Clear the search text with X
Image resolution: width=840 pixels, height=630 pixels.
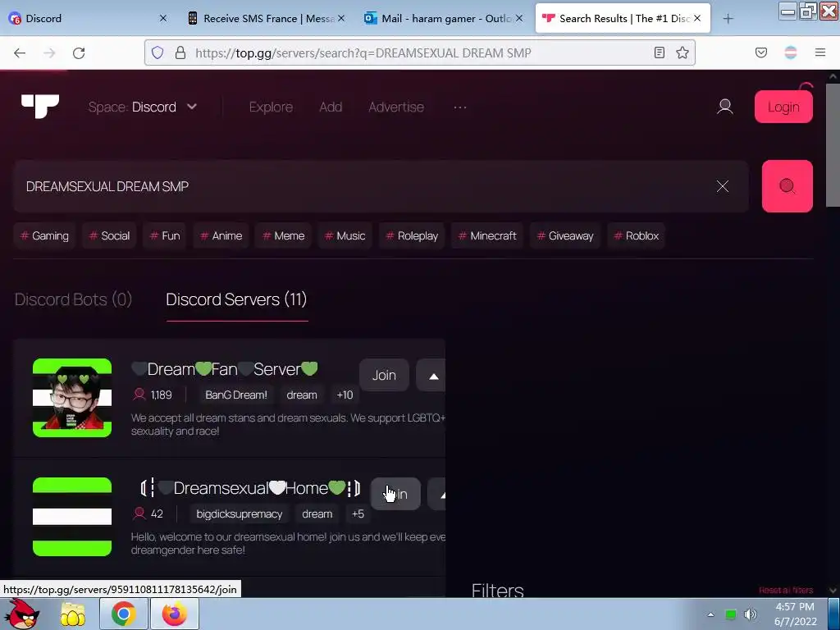722,186
